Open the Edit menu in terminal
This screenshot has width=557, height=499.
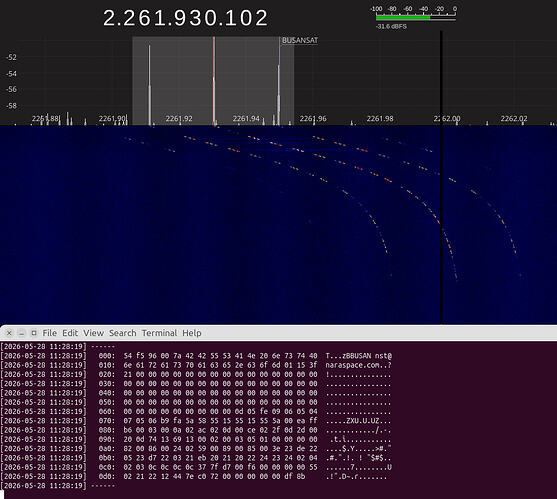click(x=70, y=333)
